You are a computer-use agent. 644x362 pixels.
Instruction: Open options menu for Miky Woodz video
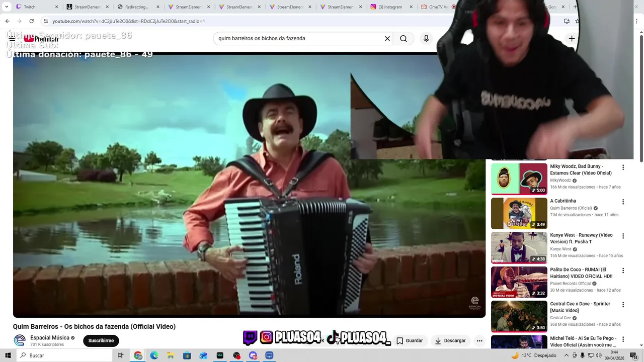[623, 167]
